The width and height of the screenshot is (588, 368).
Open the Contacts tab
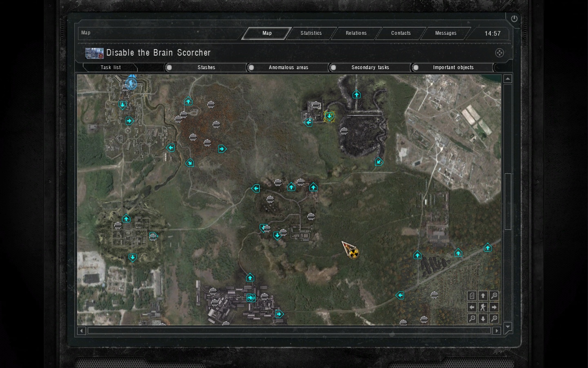click(x=401, y=33)
